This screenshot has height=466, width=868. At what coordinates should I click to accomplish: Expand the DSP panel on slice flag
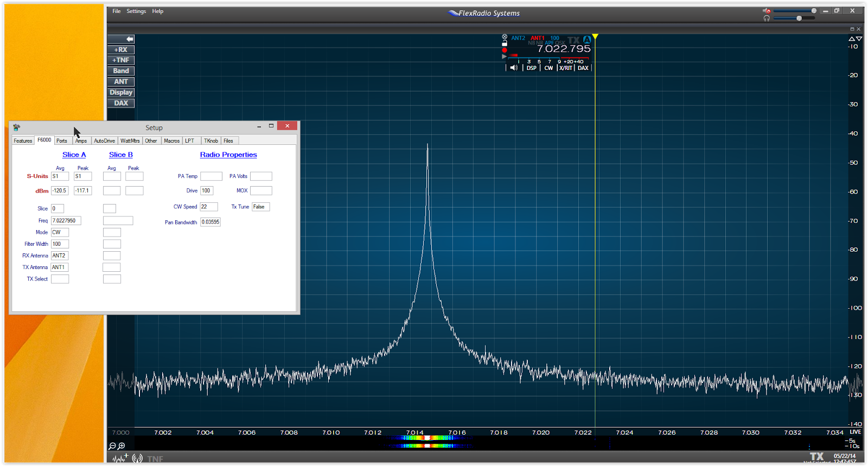click(531, 68)
